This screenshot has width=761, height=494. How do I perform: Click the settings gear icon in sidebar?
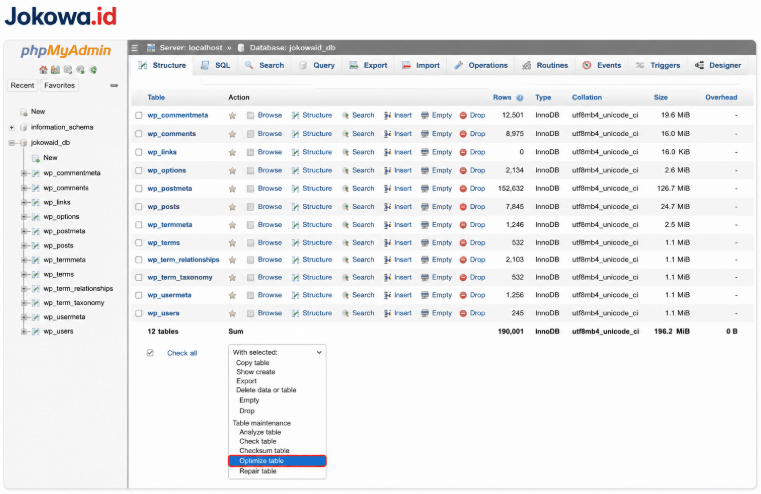[81, 70]
